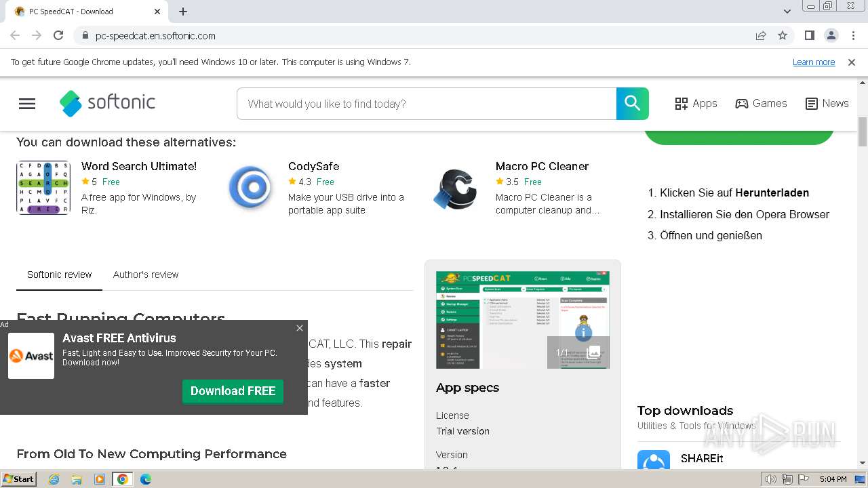Screen dimensions: 868x488
Task: Click the taskbar clock 5:04 PM
Action: [833, 479]
